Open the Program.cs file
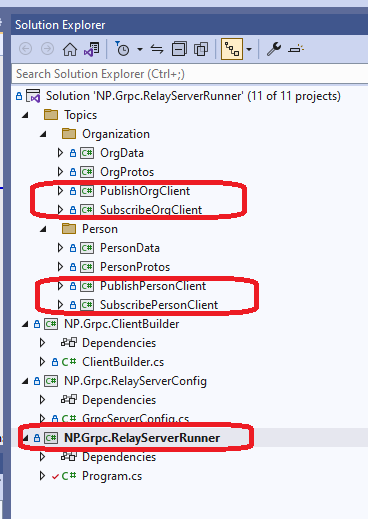The image size is (368, 519). point(112,476)
